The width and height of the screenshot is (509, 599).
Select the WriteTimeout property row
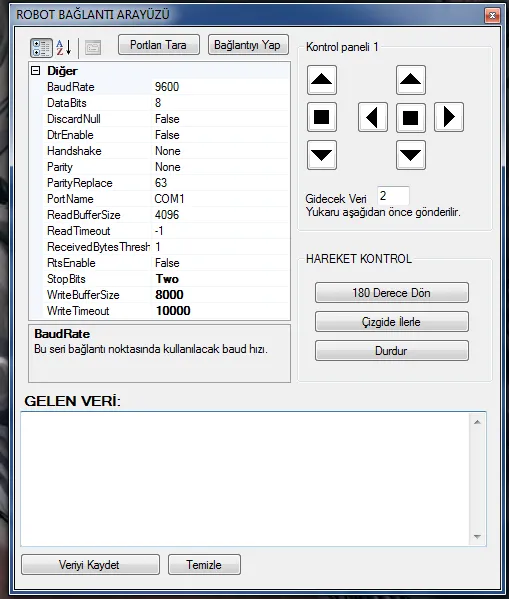pyautogui.click(x=166, y=311)
